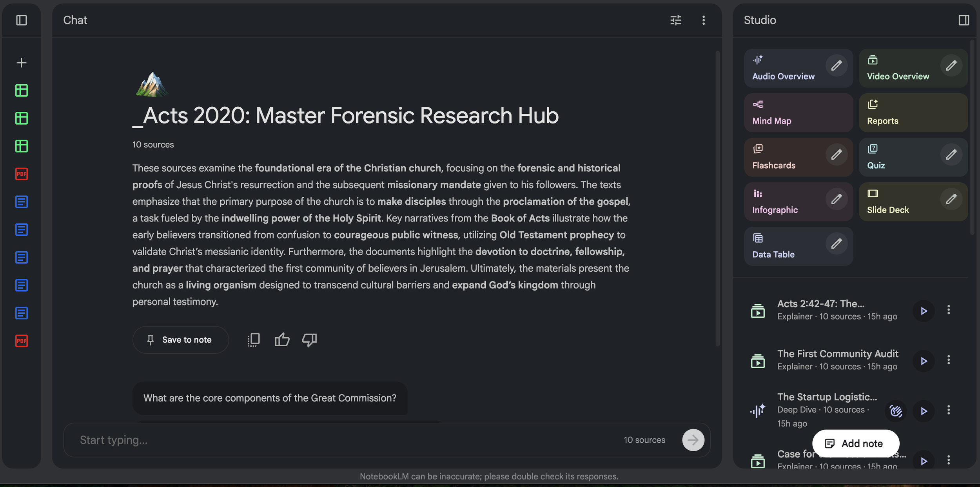This screenshot has height=487, width=980.
Task: Play the Acts 2:42-47 video explainer
Action: tap(924, 311)
